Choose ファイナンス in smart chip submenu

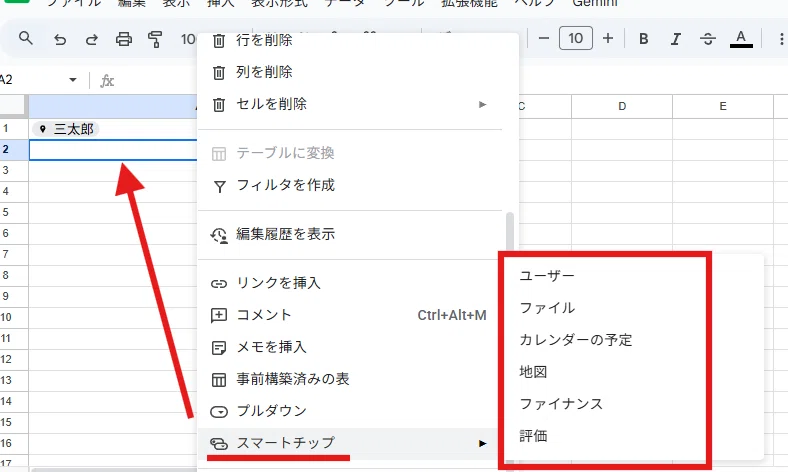click(561, 404)
